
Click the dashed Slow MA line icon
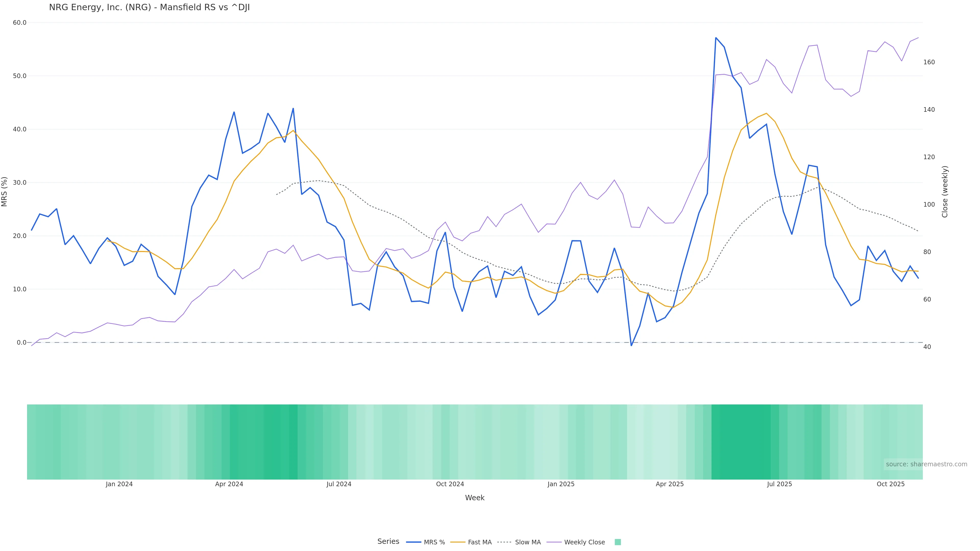(505, 542)
